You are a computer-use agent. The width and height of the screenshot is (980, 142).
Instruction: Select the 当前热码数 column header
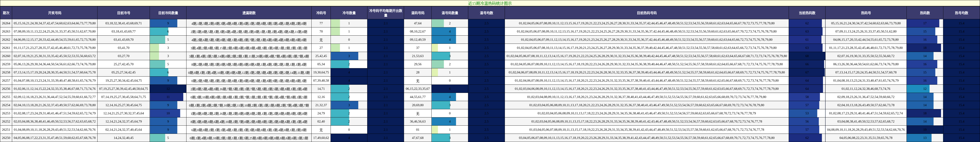tap(807, 13)
